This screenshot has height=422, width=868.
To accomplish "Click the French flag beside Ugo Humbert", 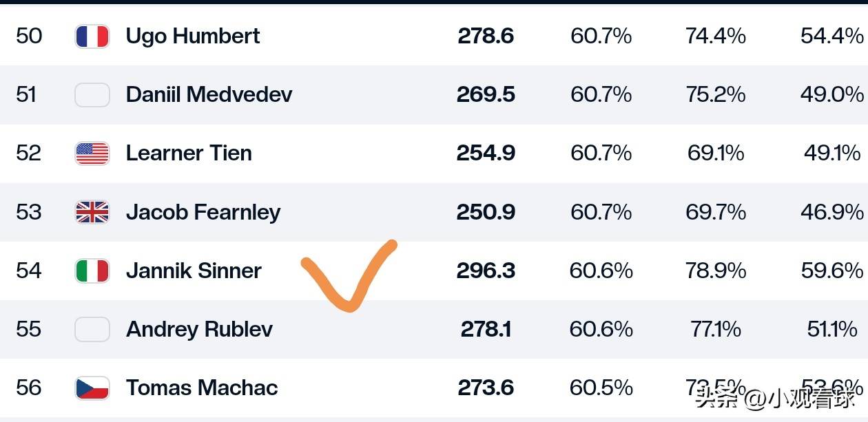I will [x=92, y=36].
